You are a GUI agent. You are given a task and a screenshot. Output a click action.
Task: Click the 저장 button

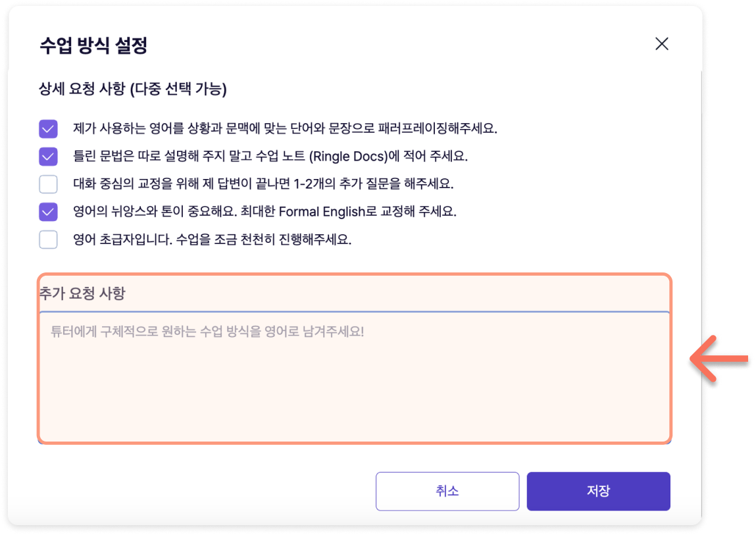(x=598, y=491)
